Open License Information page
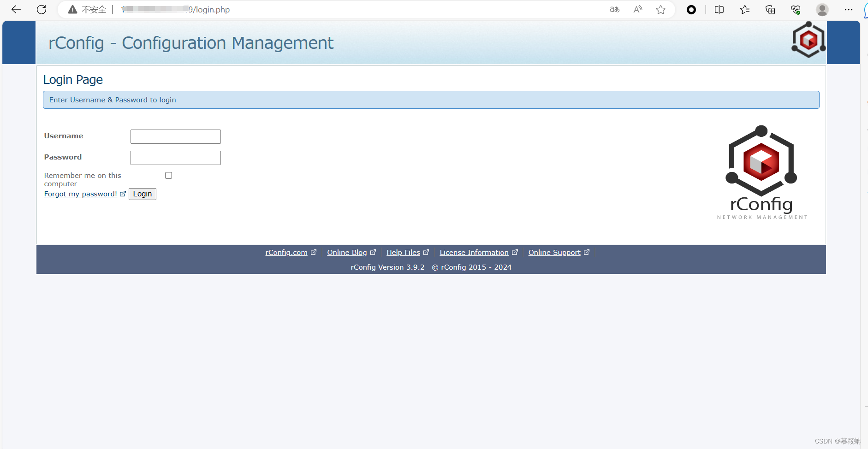 coord(474,252)
